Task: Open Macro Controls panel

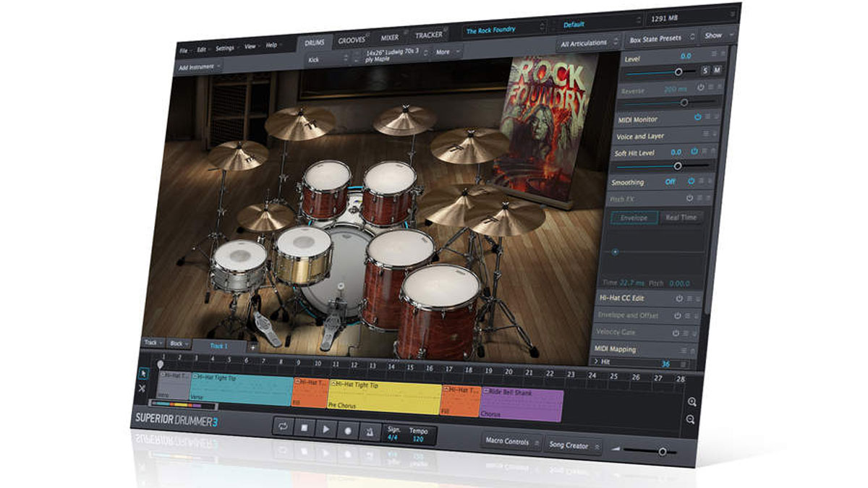Action: (x=511, y=441)
